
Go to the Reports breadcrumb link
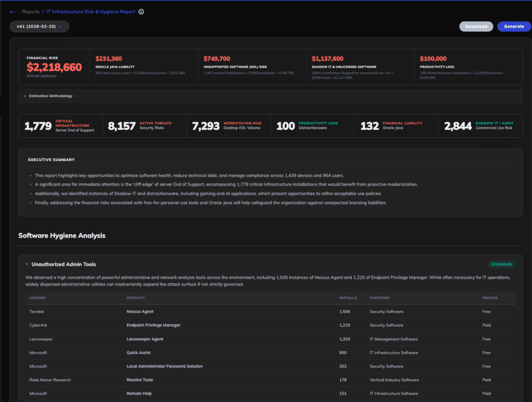[31, 11]
